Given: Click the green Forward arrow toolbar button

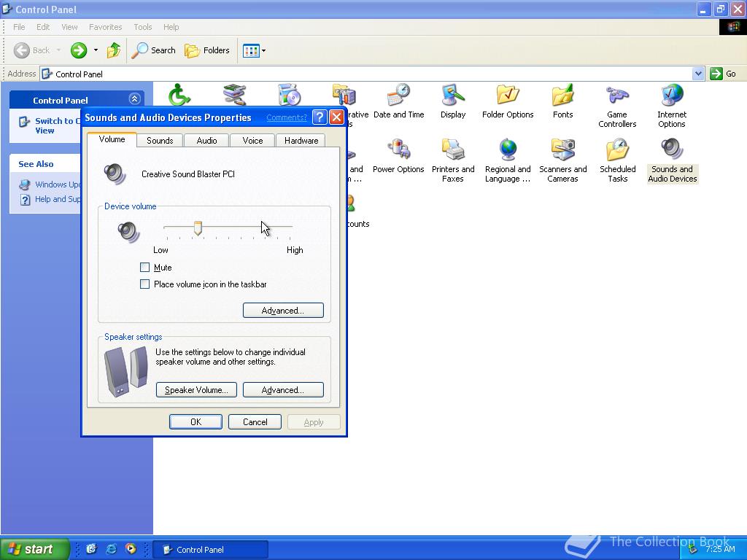Looking at the screenshot, I should (x=79, y=50).
